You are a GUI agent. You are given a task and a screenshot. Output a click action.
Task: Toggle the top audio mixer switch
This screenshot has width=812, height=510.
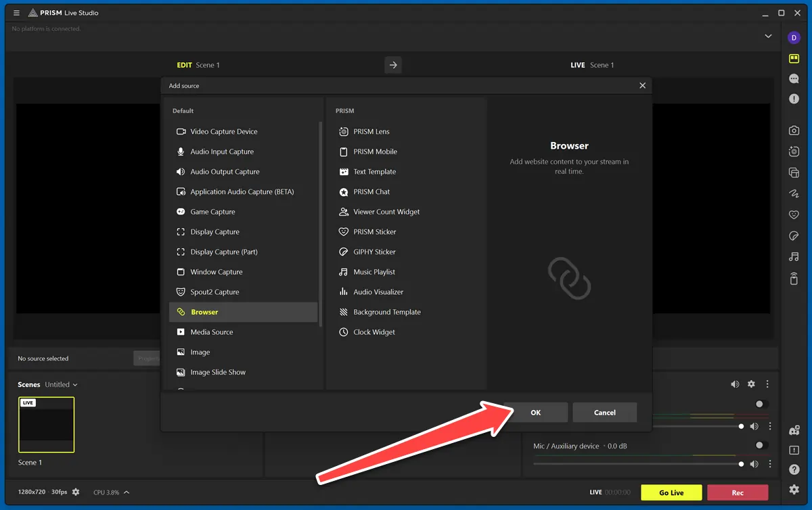(761, 404)
